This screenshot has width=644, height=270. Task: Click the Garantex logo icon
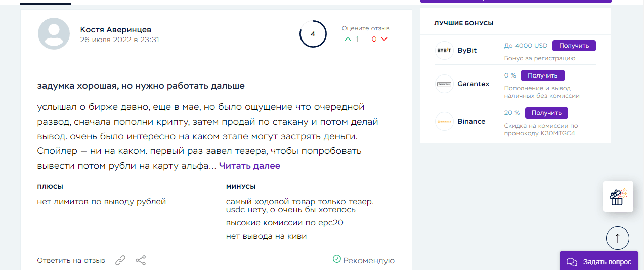pos(444,84)
